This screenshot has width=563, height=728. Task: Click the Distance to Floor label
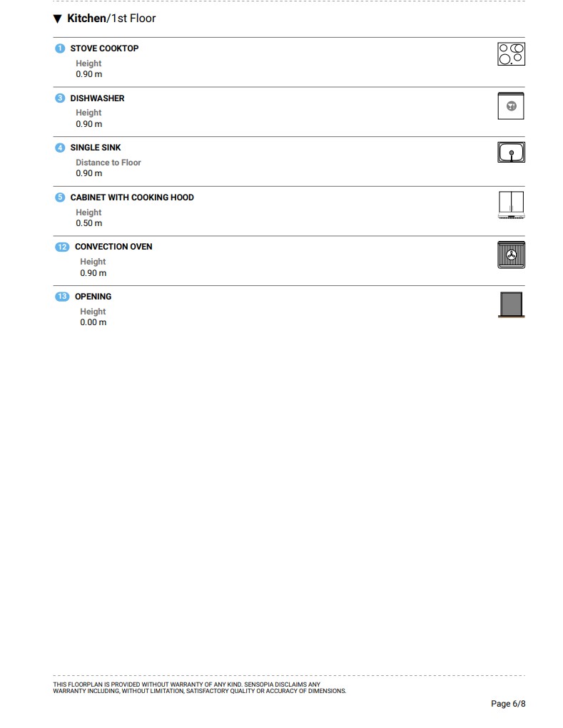[x=108, y=163]
